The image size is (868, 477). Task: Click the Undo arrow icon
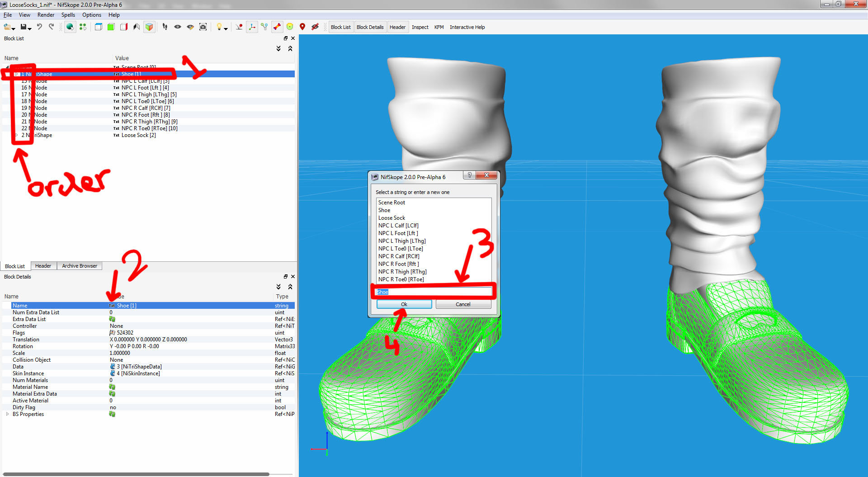pyautogui.click(x=39, y=27)
